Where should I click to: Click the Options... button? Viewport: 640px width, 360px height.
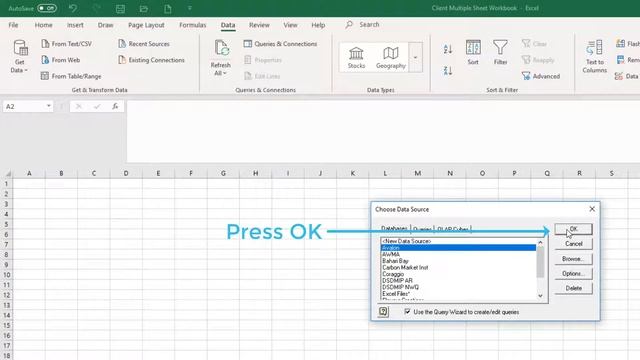[x=573, y=273]
